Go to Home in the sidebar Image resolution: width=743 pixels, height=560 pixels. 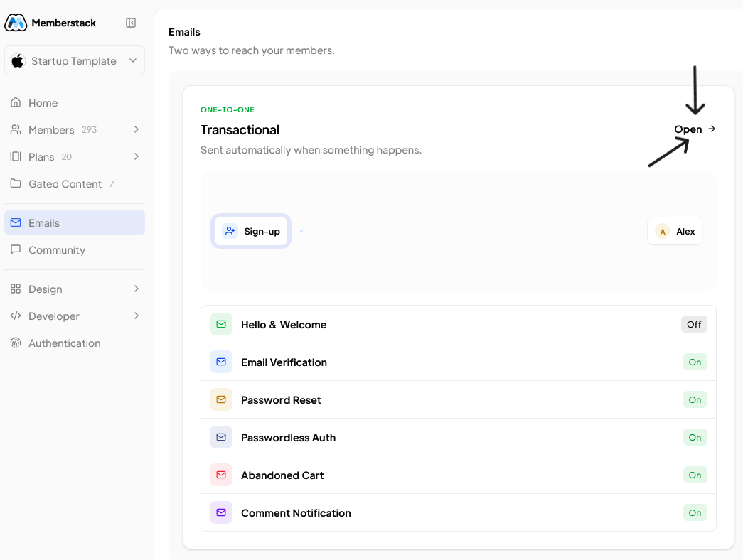click(x=75, y=103)
